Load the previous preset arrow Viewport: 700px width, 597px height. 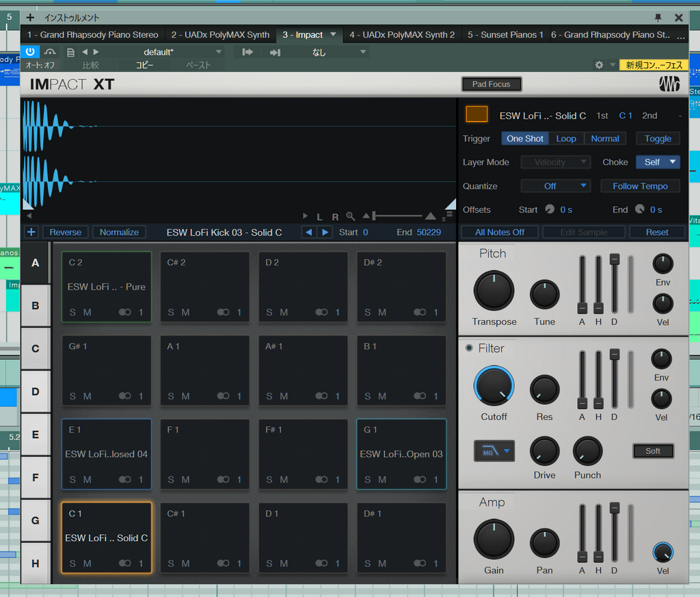tap(85, 52)
